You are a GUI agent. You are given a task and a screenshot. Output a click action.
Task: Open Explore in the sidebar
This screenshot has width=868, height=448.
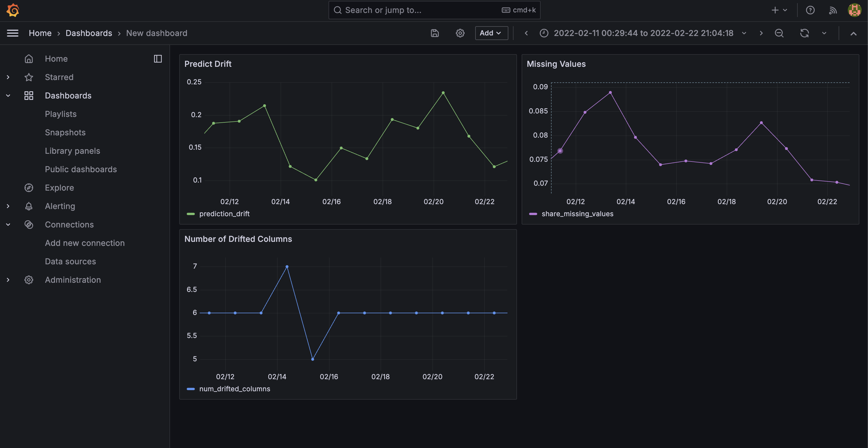pyautogui.click(x=59, y=187)
